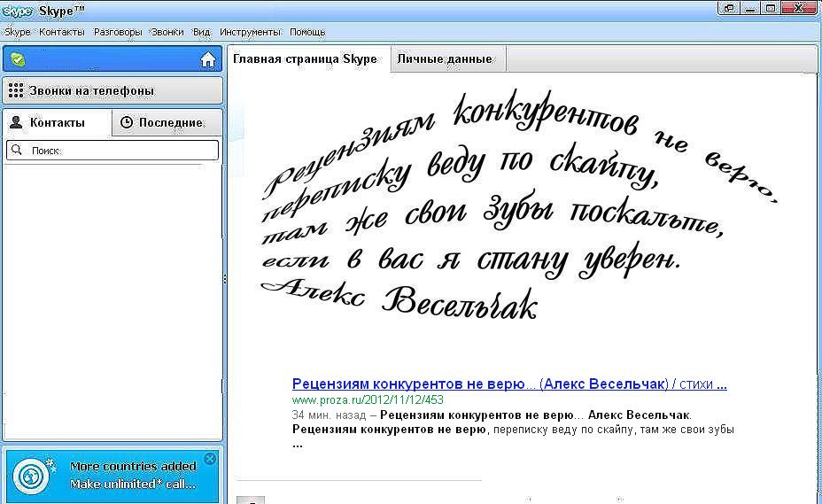Screen dimensions: 822x504
Task: Switch to the Личные данные tab
Action: click(445, 59)
